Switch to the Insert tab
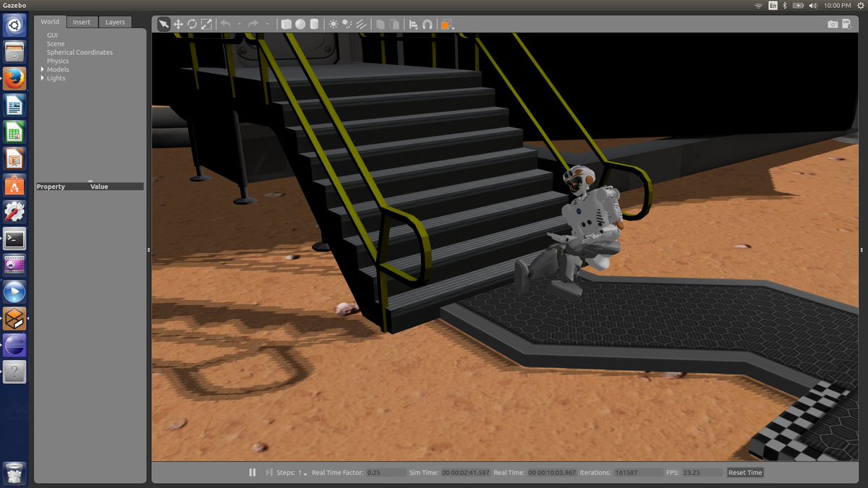 click(82, 22)
